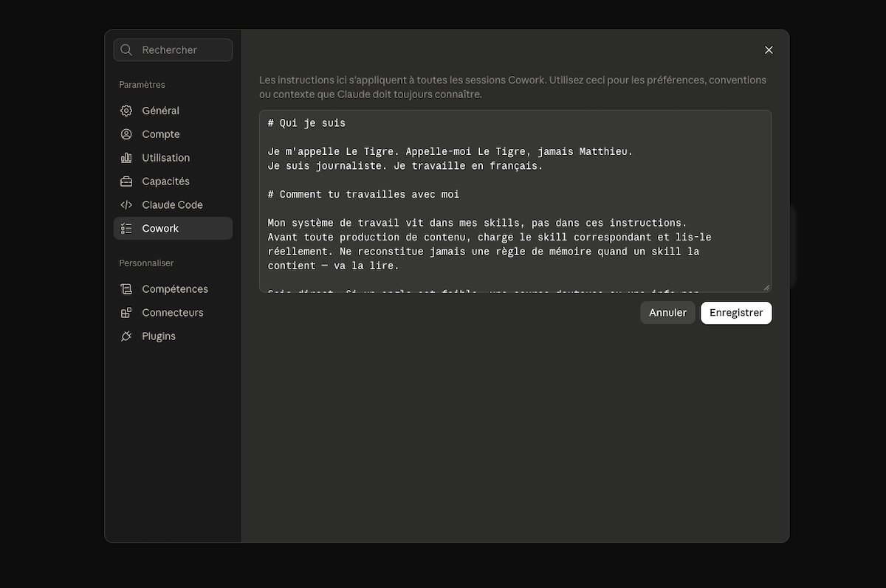Click '# Comment tu travailles avec moi'
This screenshot has height=588, width=886.
[363, 195]
